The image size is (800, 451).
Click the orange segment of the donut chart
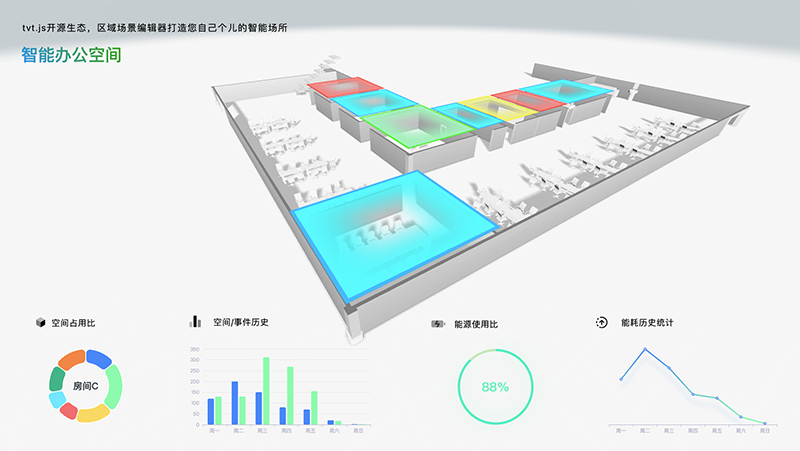click(x=71, y=360)
